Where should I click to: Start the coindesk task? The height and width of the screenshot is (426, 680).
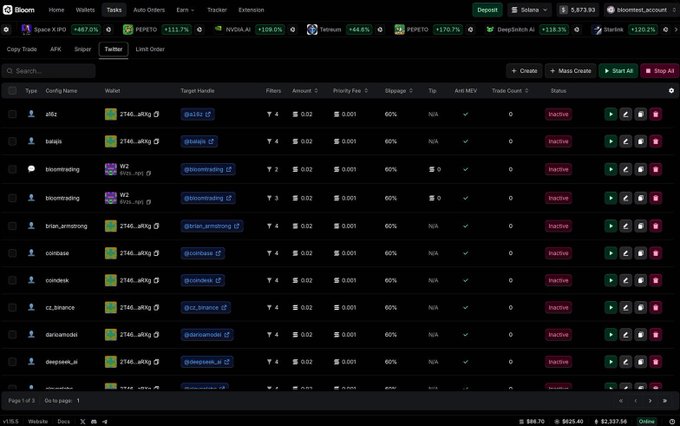[611, 280]
